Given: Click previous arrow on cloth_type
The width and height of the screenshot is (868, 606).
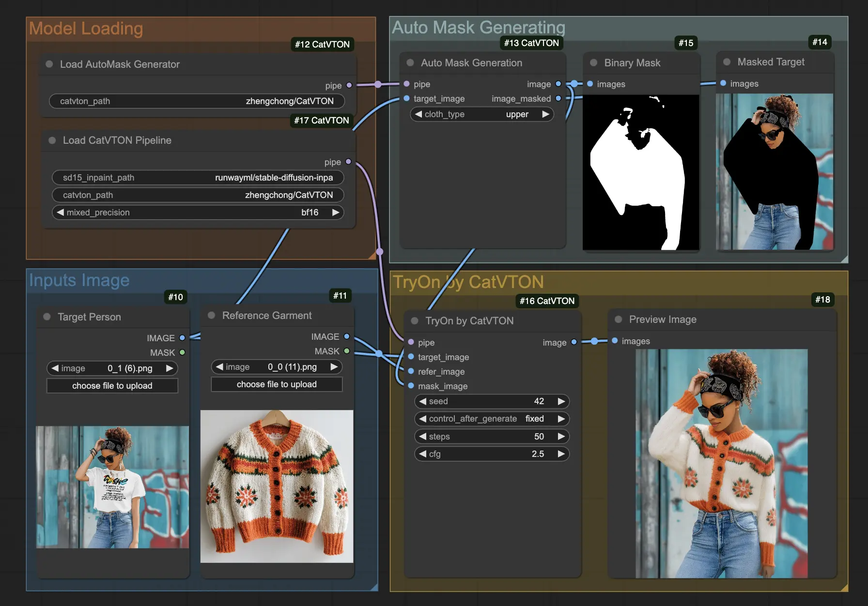Looking at the screenshot, I should [418, 114].
